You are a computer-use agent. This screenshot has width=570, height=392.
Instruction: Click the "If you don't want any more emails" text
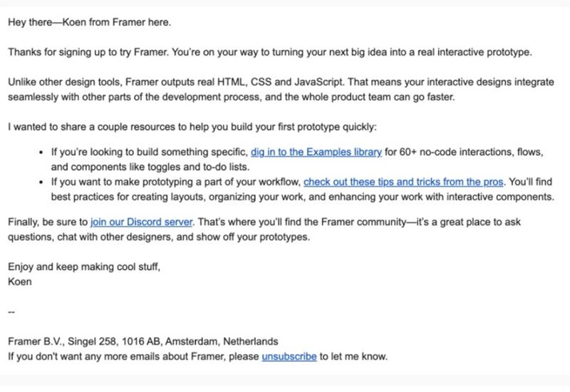pyautogui.click(x=133, y=356)
